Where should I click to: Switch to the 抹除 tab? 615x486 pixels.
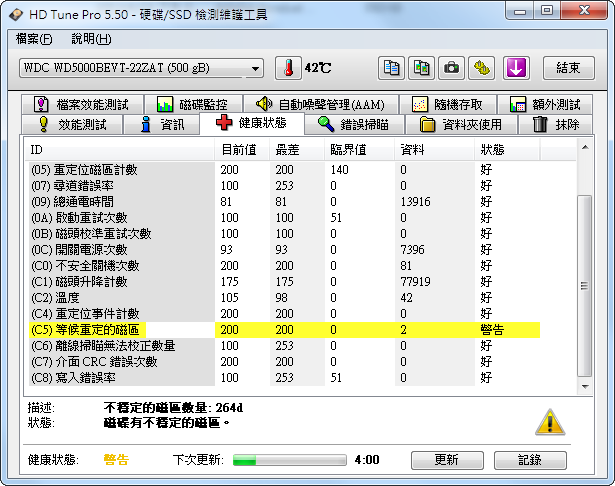[555, 125]
